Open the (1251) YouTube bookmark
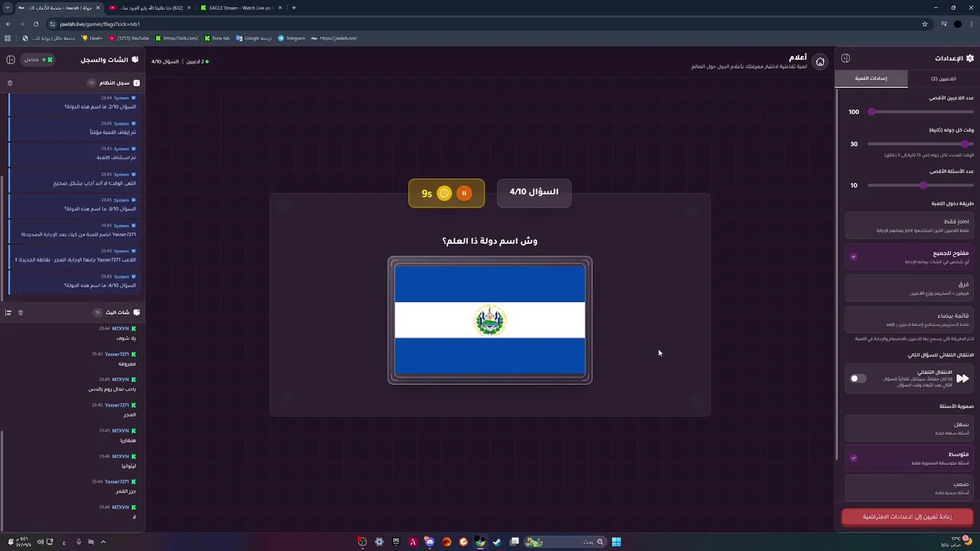Viewport: 980px width, 551px height. [x=129, y=38]
